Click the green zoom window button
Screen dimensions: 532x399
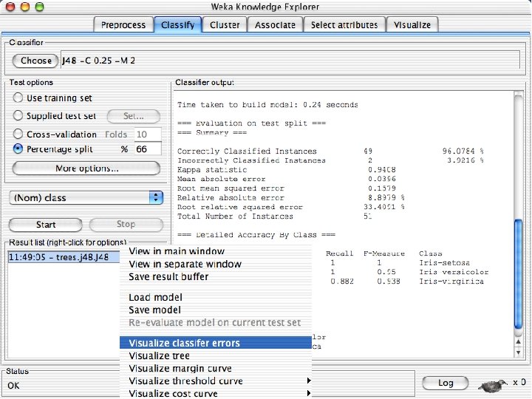tap(40, 7)
